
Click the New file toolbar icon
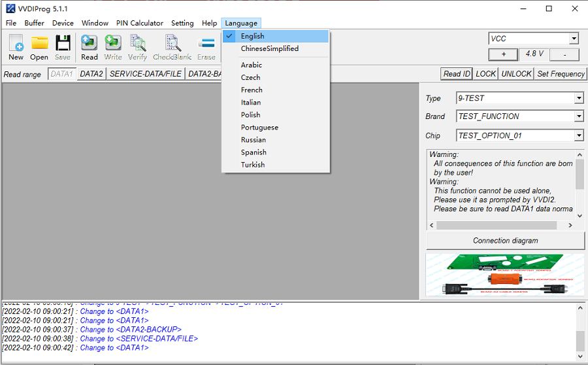click(x=16, y=48)
